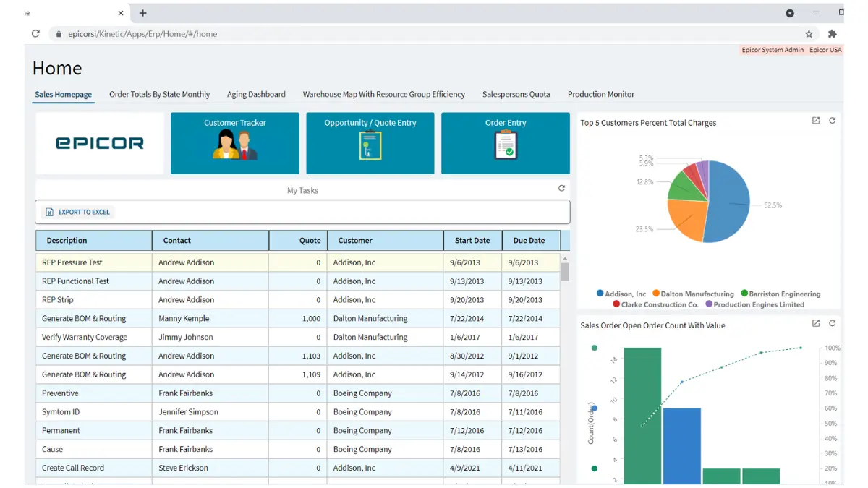
Task: Open the Order Entry tile
Action: point(505,143)
